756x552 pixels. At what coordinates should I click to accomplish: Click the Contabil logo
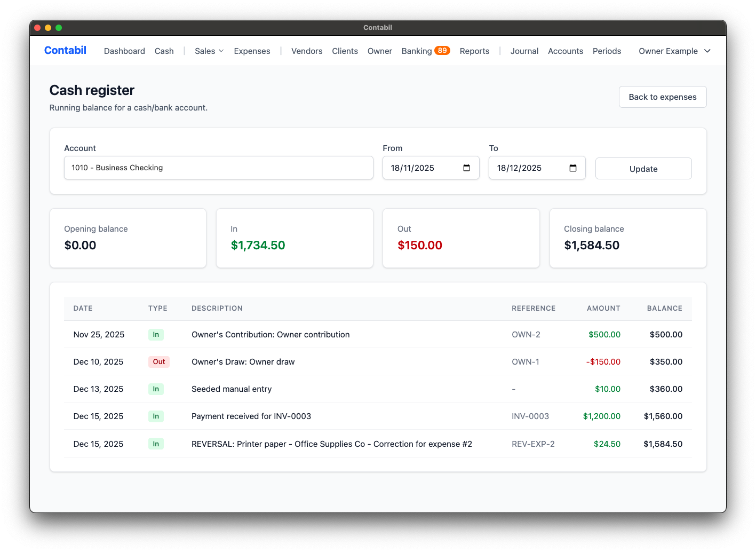click(x=65, y=50)
